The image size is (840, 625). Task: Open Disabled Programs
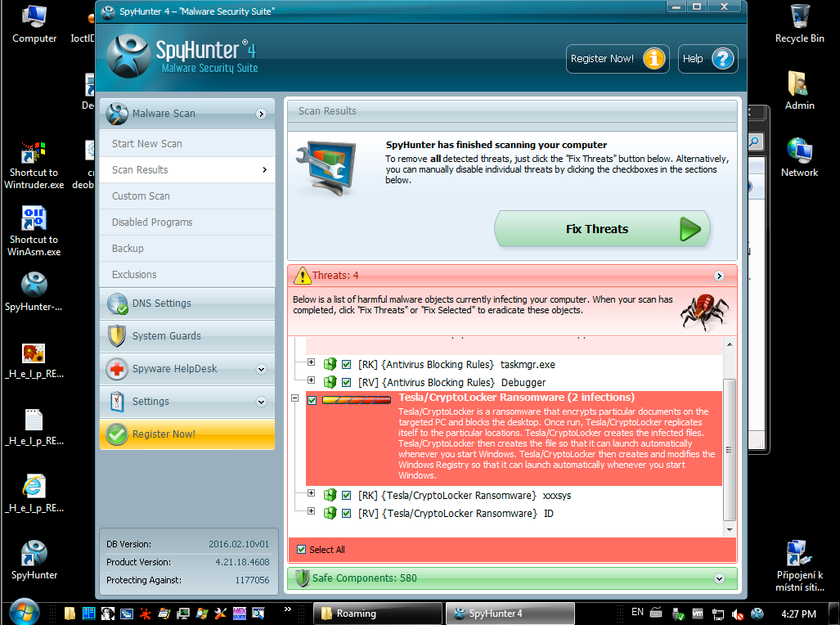click(x=187, y=222)
